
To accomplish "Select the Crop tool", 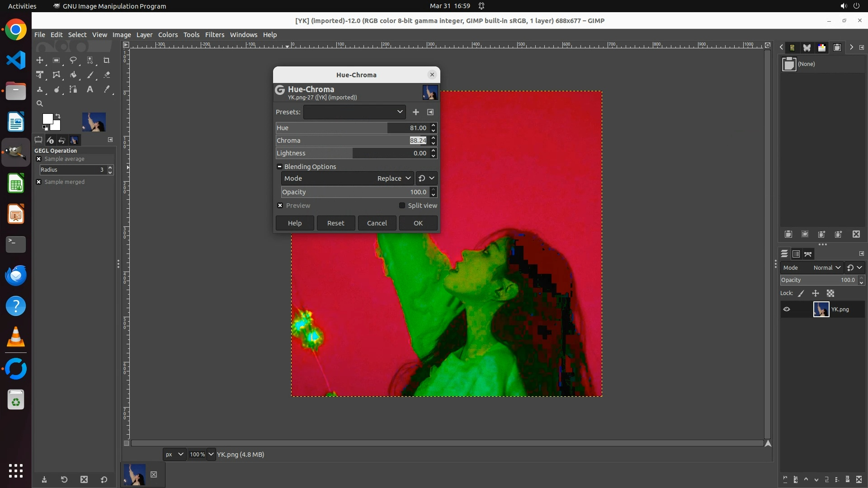I will click(x=106, y=60).
